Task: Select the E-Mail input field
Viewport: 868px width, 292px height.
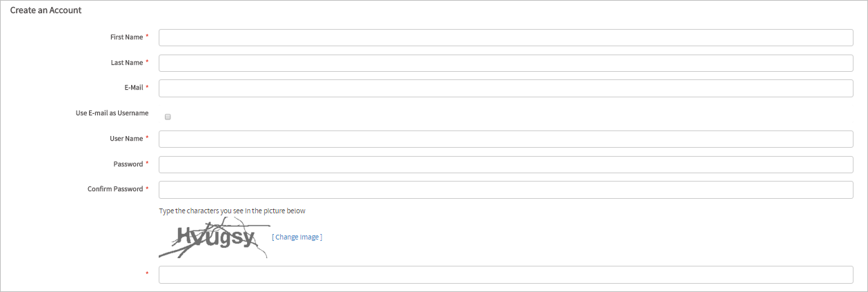Action: click(x=506, y=88)
